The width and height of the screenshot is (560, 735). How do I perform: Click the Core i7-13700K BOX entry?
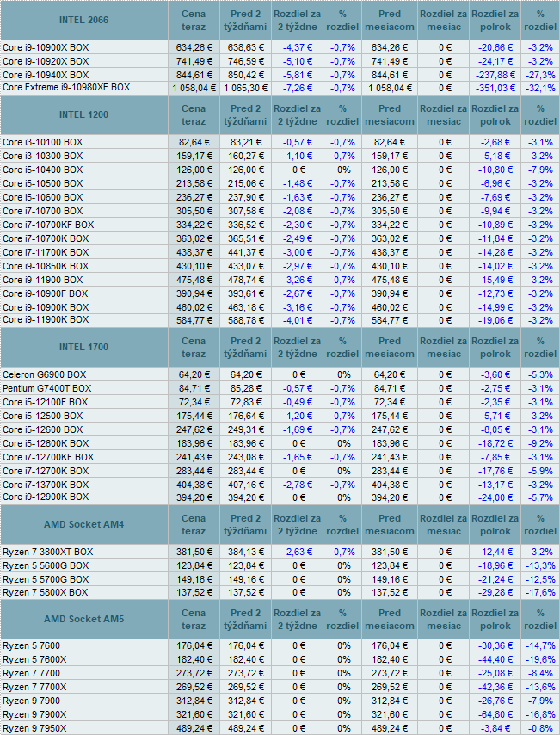tap(46, 485)
